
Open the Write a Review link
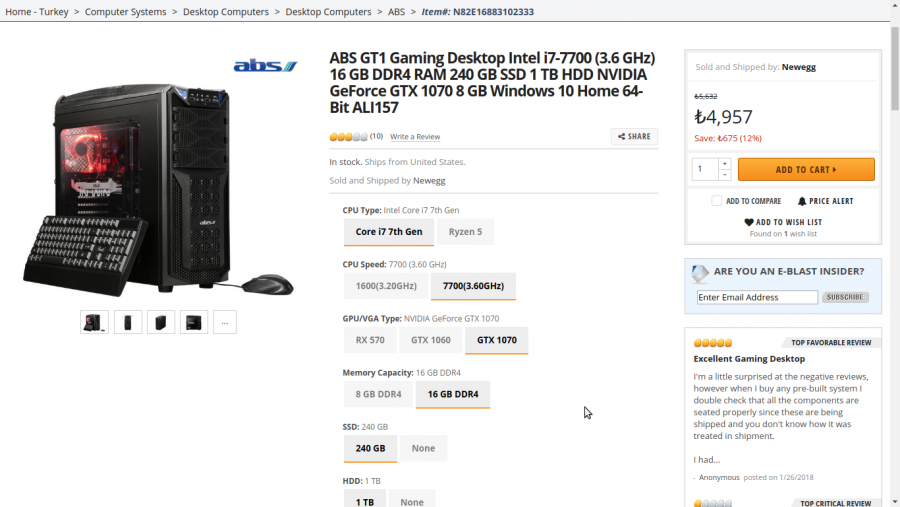[415, 137]
